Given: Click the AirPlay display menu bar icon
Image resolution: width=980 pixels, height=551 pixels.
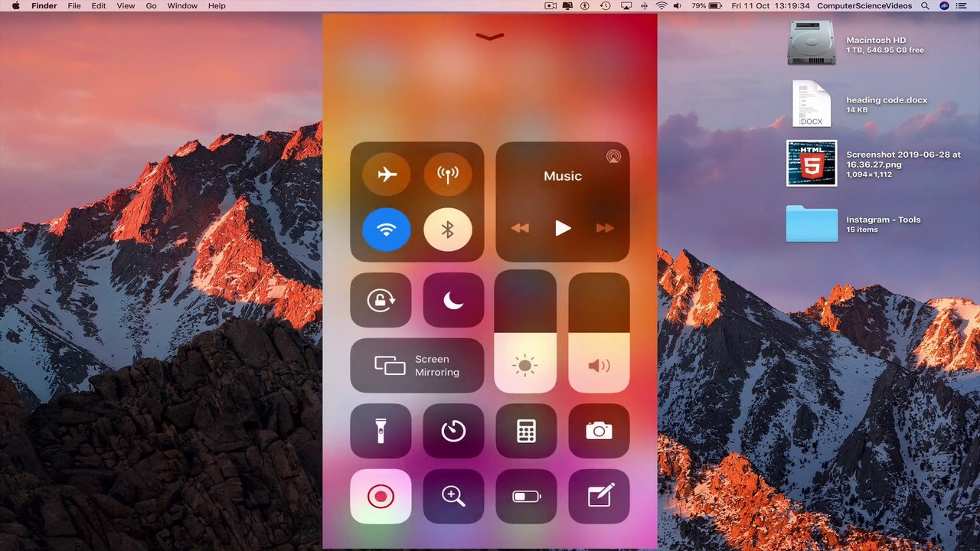Looking at the screenshot, I should pos(626,5).
